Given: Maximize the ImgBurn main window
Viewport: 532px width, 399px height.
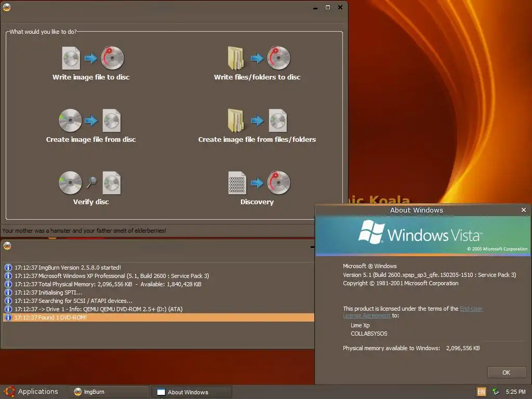Looking at the screenshot, I should [328, 7].
